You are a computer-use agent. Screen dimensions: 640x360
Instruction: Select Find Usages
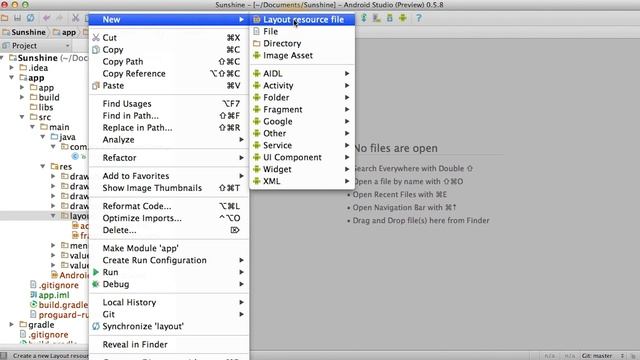click(x=169, y=104)
